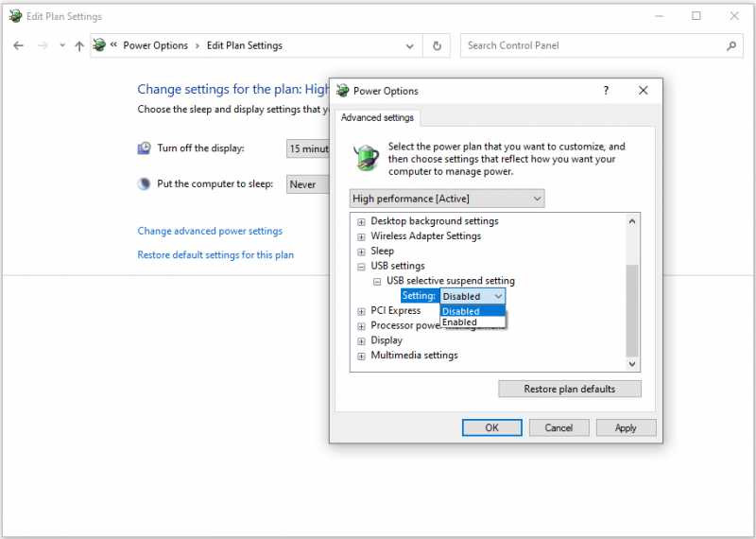Viewport: 756px width, 539px height.
Task: Click the Search Control Panel field
Action: pos(593,45)
